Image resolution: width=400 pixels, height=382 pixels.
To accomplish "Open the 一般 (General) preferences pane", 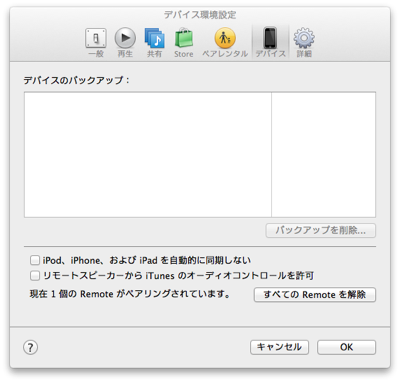I will tap(96, 43).
